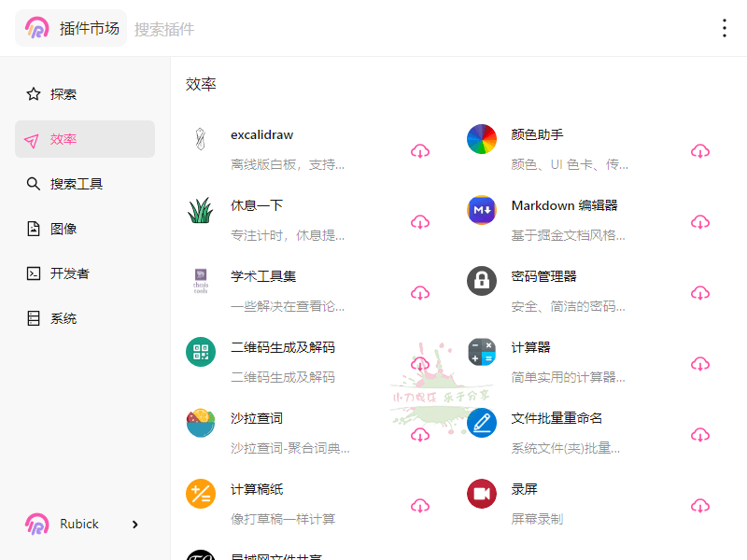The width and height of the screenshot is (747, 560).
Task: Open the three-dot overflow menu
Action: [725, 28]
